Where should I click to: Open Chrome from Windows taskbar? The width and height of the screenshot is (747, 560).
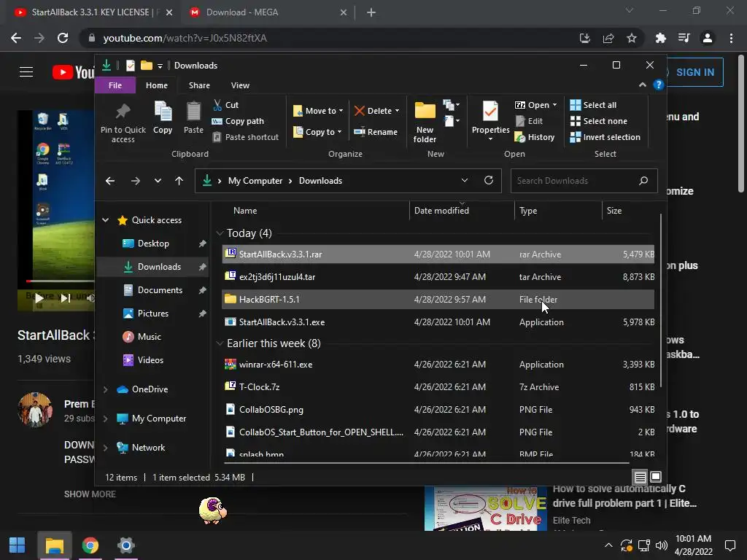[90, 545]
